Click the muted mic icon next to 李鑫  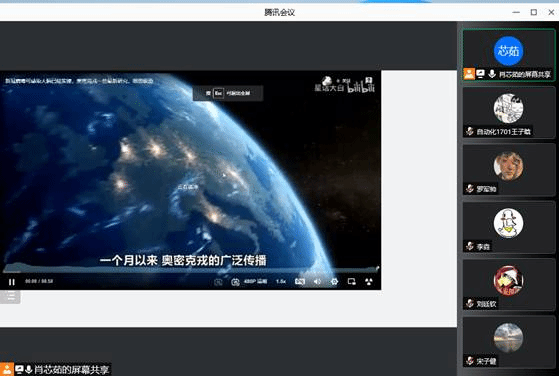[470, 246]
